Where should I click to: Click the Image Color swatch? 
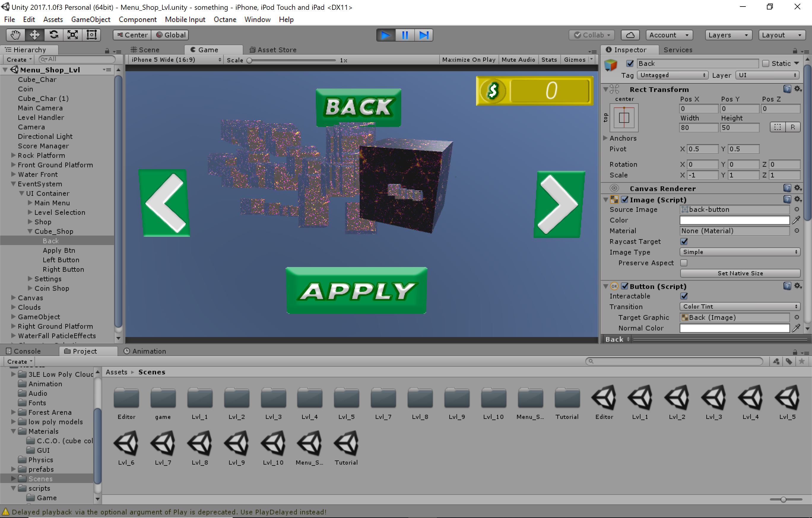tap(735, 220)
